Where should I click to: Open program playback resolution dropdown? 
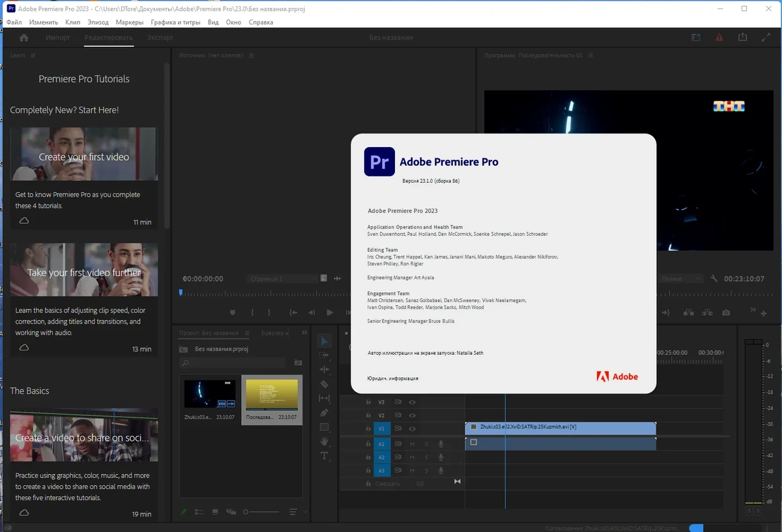[681, 279]
